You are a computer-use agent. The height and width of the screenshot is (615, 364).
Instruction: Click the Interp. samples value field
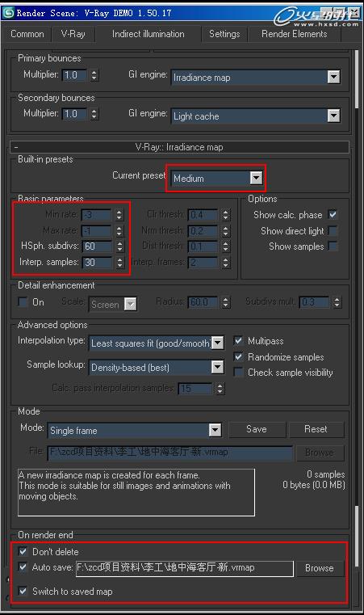tap(97, 263)
